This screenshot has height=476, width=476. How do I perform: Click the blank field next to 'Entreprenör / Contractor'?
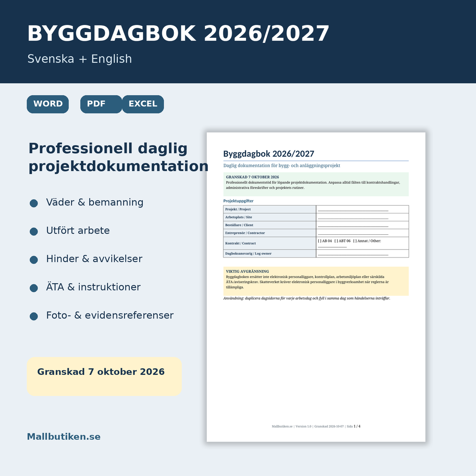tap(362, 233)
